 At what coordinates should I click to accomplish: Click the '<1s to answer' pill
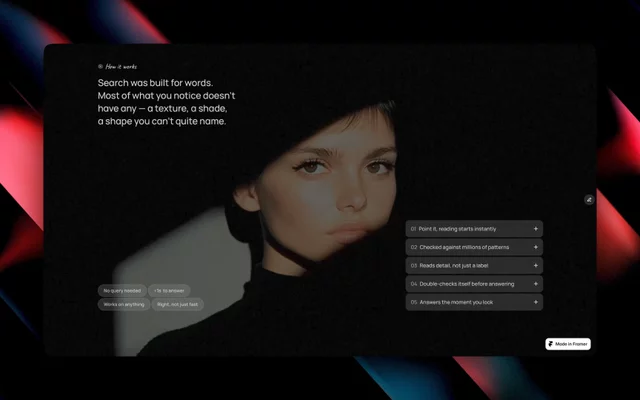pos(169,291)
